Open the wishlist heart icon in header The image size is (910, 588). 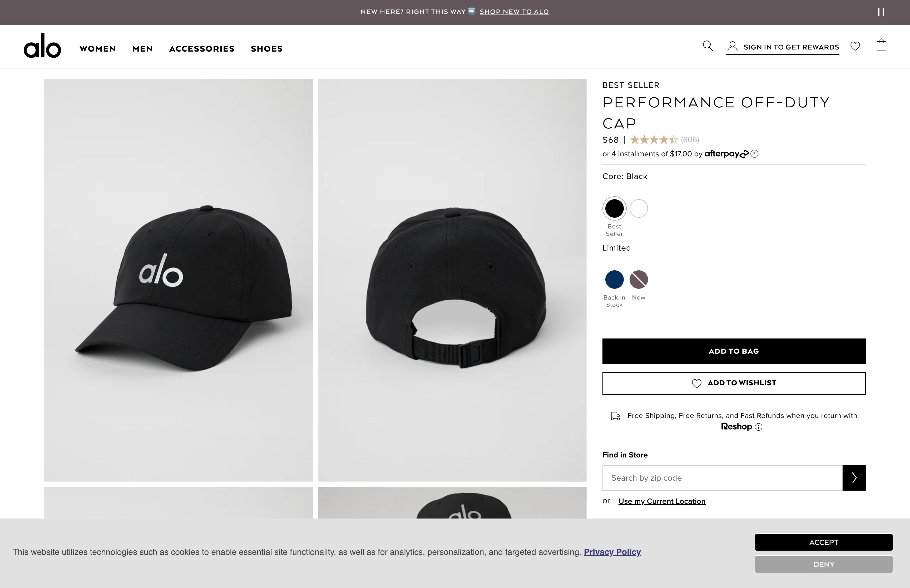pos(855,46)
